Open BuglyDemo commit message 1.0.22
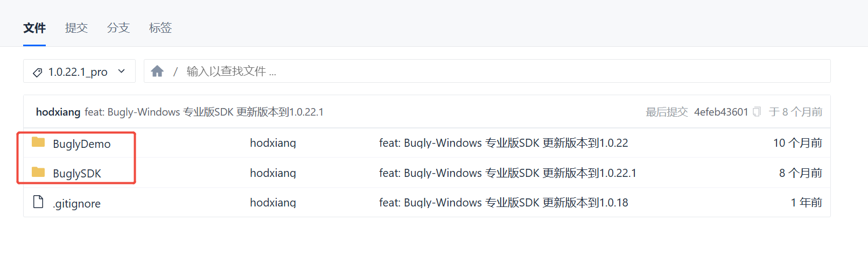Viewport: 868px width, 264px height. click(x=503, y=143)
